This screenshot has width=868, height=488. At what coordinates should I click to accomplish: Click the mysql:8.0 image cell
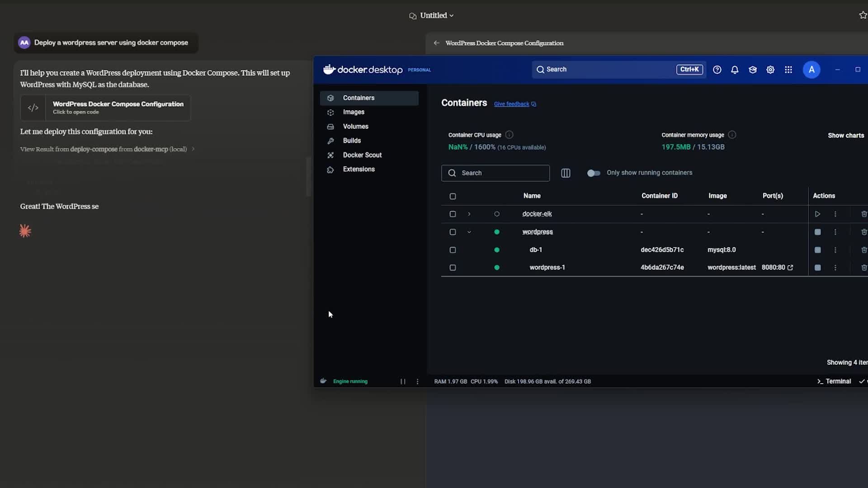pyautogui.click(x=722, y=250)
